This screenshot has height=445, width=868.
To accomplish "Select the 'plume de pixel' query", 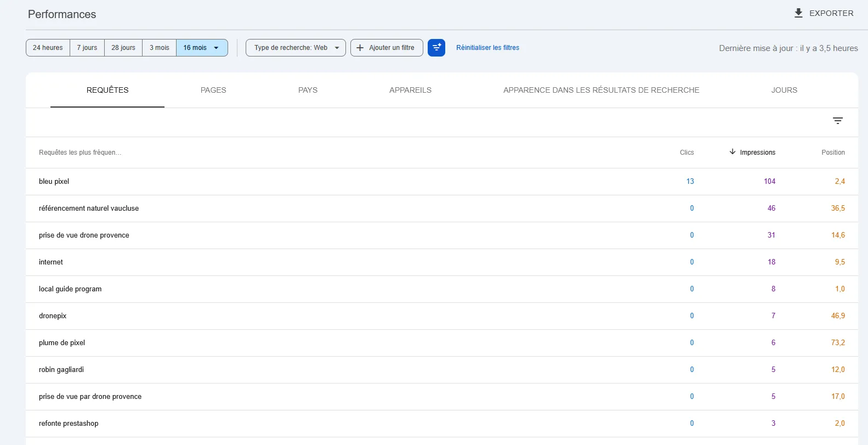I will [x=441, y=343].
